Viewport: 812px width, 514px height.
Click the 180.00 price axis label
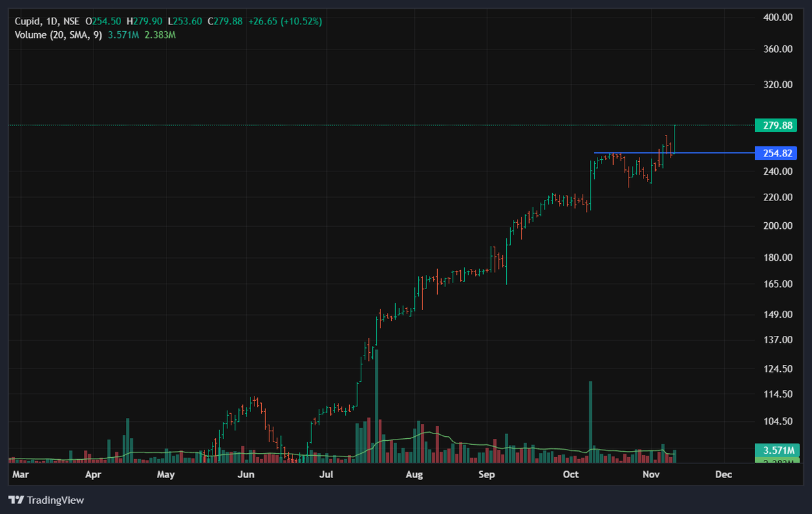[x=777, y=258]
